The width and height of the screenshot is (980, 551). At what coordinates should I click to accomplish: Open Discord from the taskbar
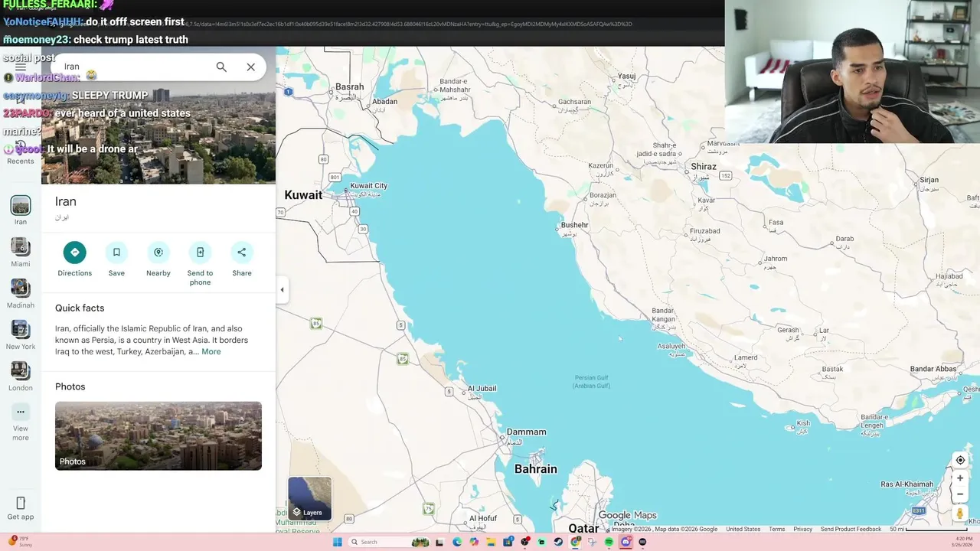[x=626, y=542]
